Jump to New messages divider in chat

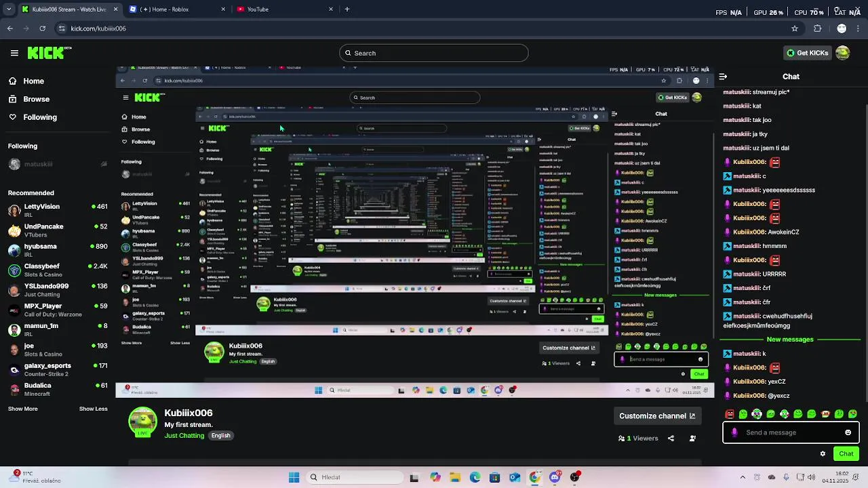pos(790,340)
